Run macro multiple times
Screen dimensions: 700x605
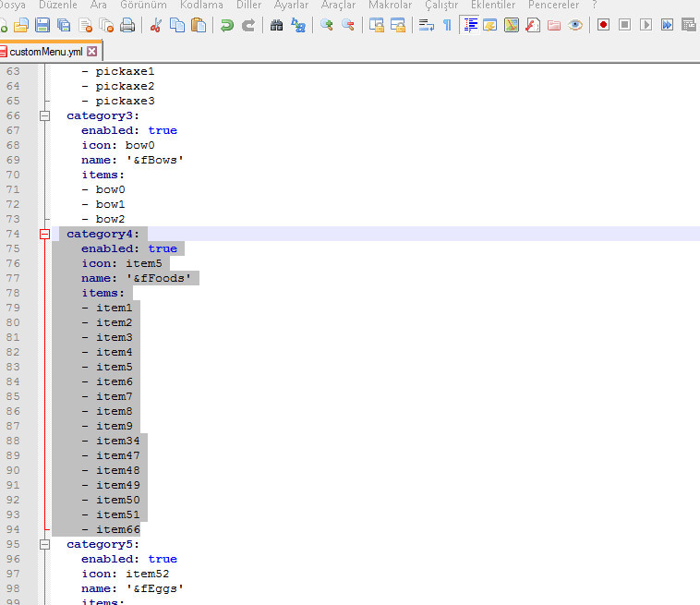point(668,25)
